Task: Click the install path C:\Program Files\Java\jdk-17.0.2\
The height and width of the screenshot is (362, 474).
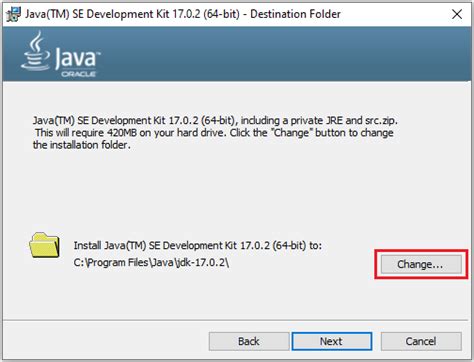Action: pos(151,263)
